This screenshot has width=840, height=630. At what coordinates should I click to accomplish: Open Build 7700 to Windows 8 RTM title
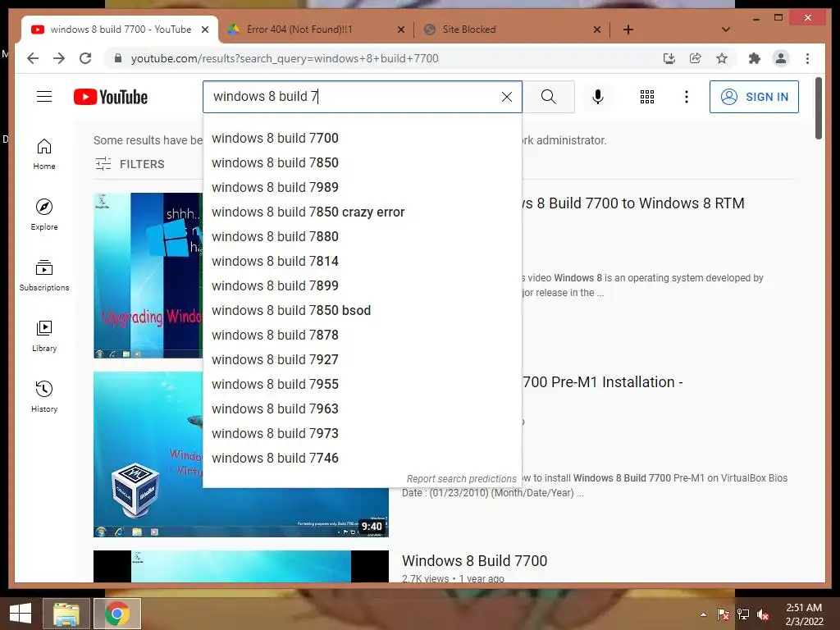tap(633, 203)
